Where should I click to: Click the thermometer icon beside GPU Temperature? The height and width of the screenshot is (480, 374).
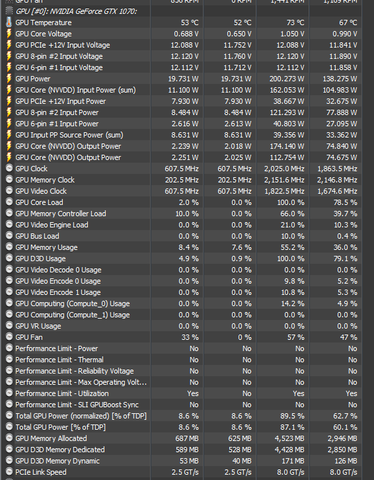pos(9,22)
